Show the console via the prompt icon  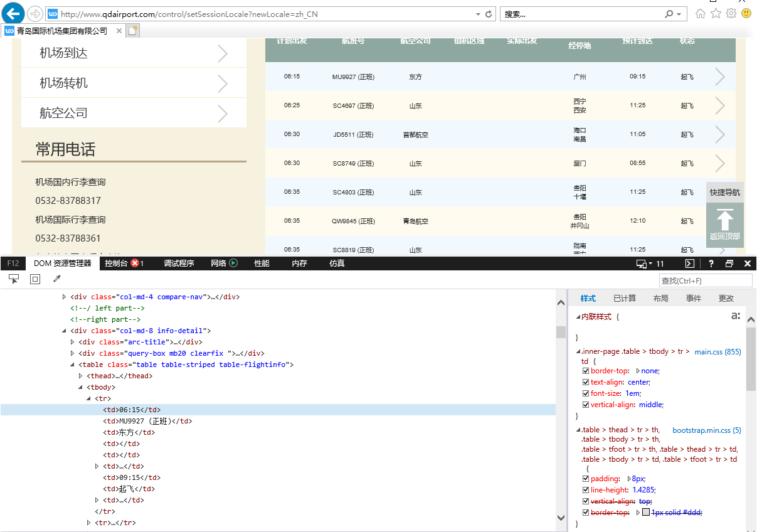pyautogui.click(x=689, y=263)
